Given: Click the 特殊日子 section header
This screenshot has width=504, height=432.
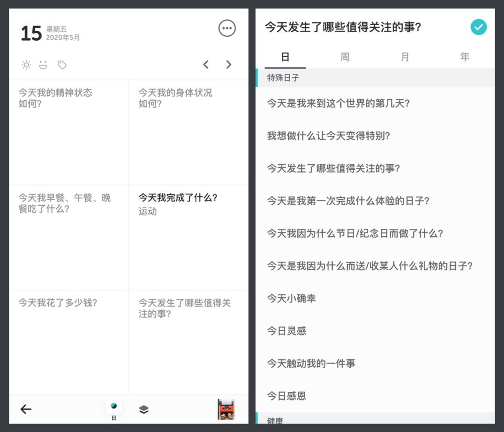Looking at the screenshot, I should 375,78.
